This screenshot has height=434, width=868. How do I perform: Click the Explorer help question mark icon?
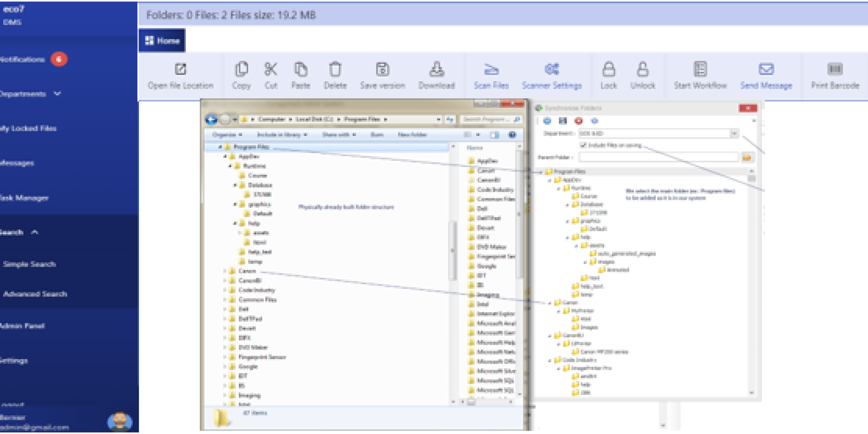click(512, 135)
